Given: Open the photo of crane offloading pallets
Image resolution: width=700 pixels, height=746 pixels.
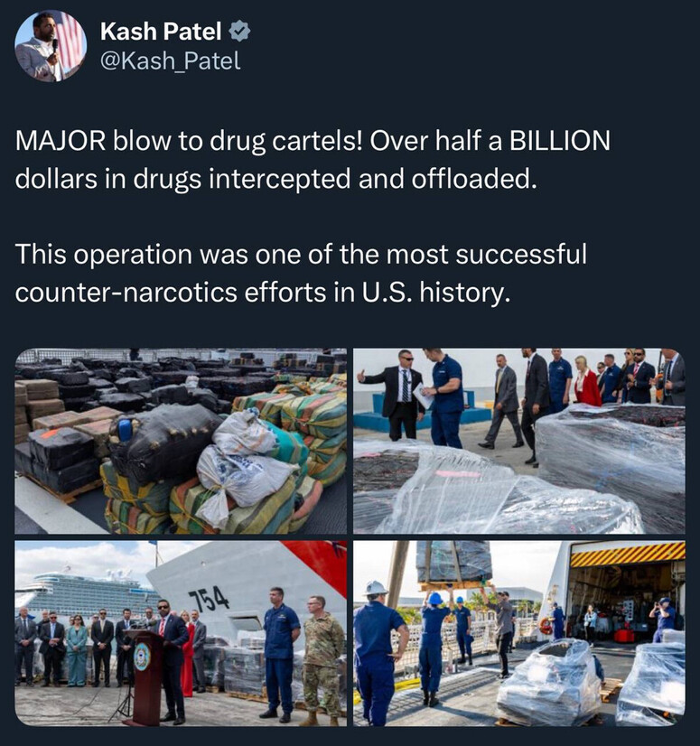Looking at the screenshot, I should pos(519,633).
